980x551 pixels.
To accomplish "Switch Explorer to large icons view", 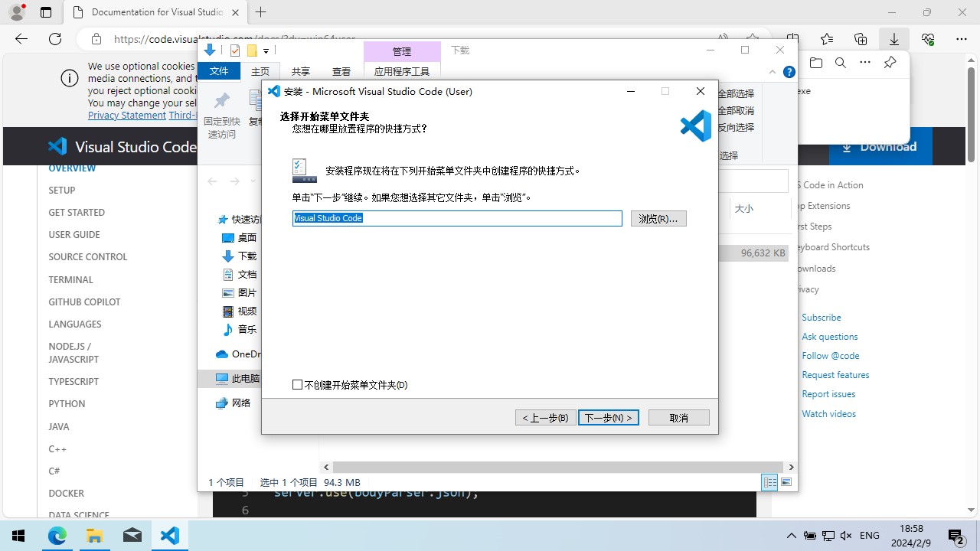I will coord(786,482).
